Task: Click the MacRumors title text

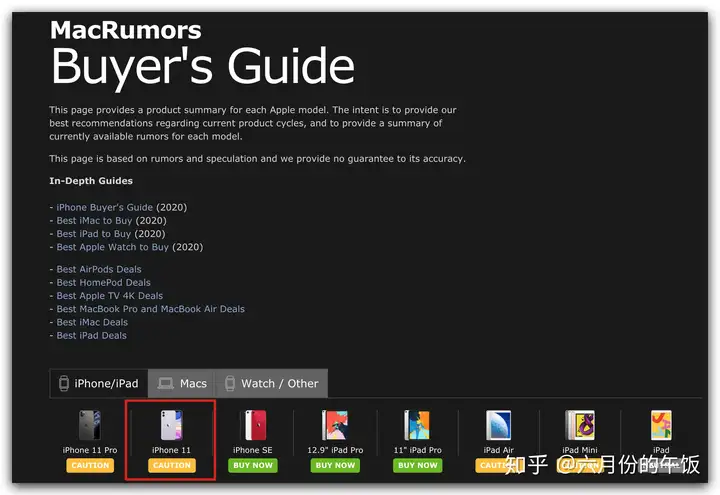Action: pyautogui.click(x=126, y=30)
